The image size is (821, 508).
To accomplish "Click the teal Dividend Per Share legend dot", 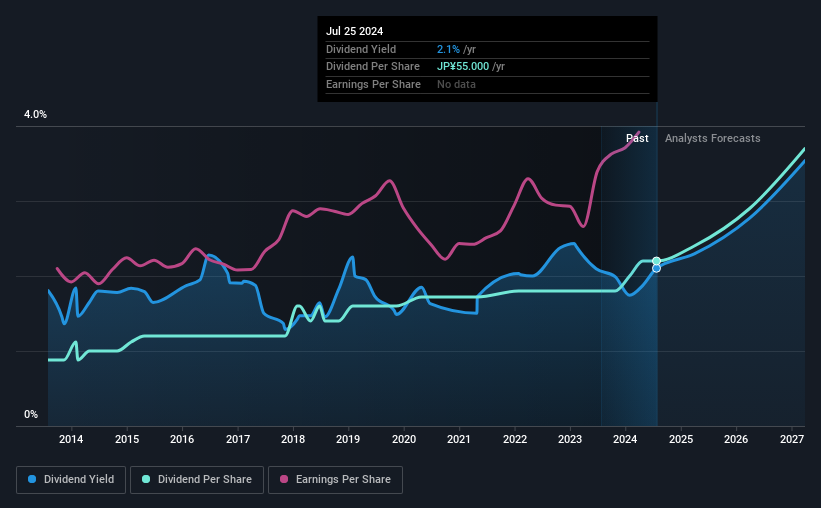I will [x=146, y=479].
